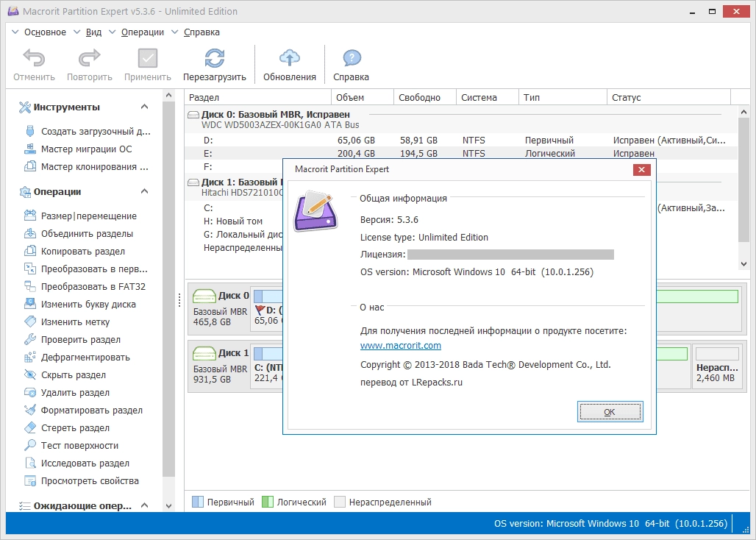Screen dimensions: 756x540
Task: Select partition row D: in list
Action: click(x=461, y=141)
